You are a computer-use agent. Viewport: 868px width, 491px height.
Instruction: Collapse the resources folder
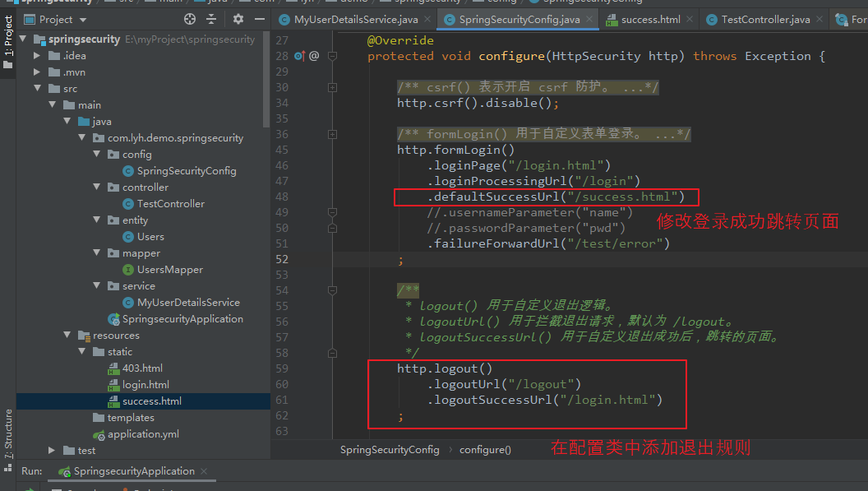pyautogui.click(x=67, y=335)
